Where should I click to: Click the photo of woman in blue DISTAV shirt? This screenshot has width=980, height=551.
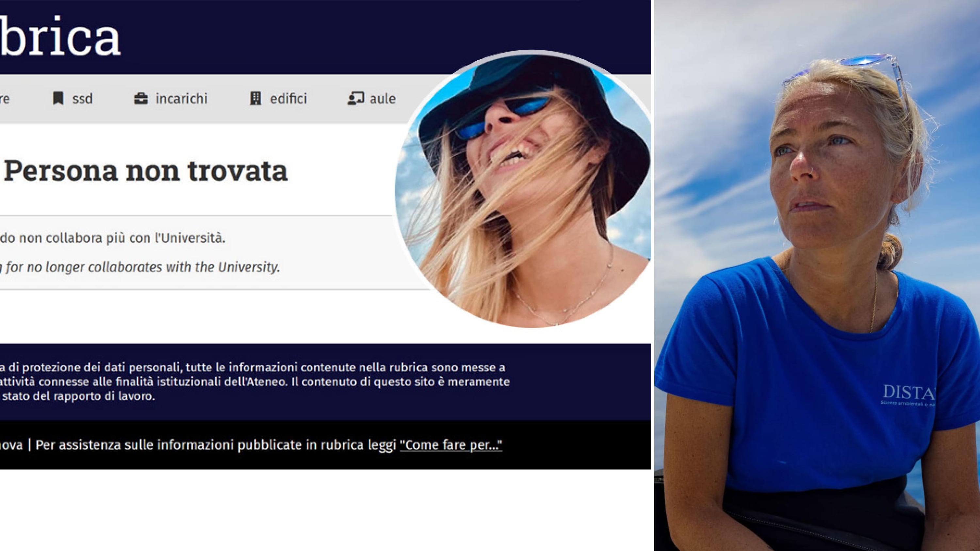click(x=817, y=275)
